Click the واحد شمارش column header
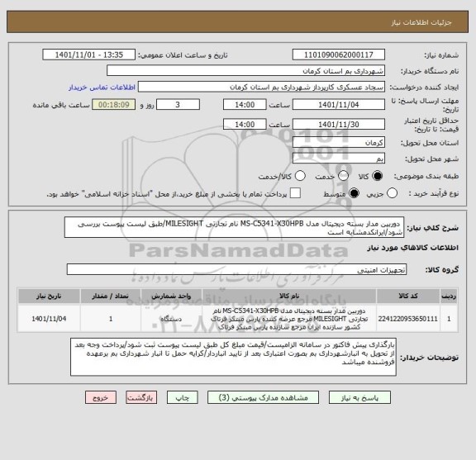The image size is (476, 460). coord(172,296)
